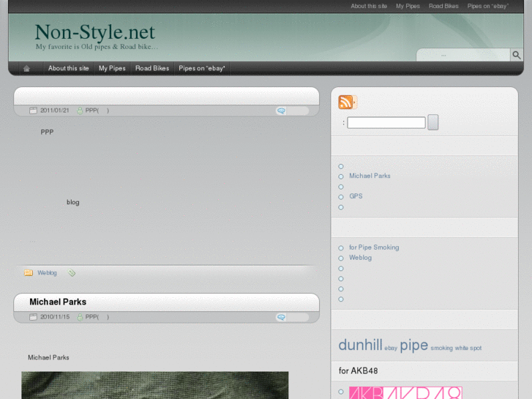Click the magnifier search button in header
532x399 pixels.
517,55
